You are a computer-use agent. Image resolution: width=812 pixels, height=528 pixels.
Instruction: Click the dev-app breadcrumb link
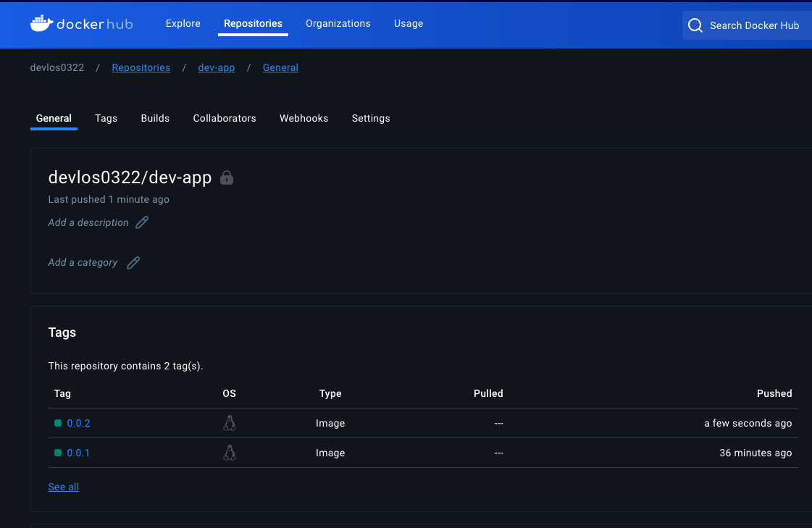pos(216,67)
